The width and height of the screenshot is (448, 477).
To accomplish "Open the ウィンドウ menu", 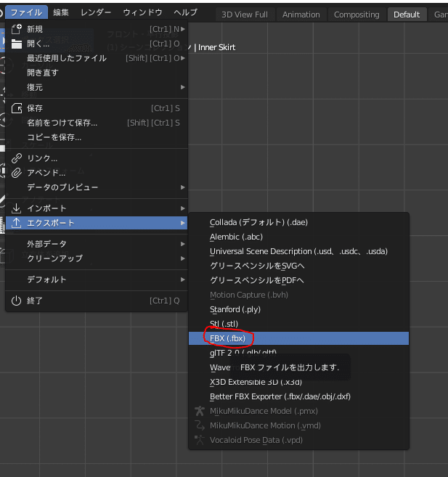I will [142, 12].
